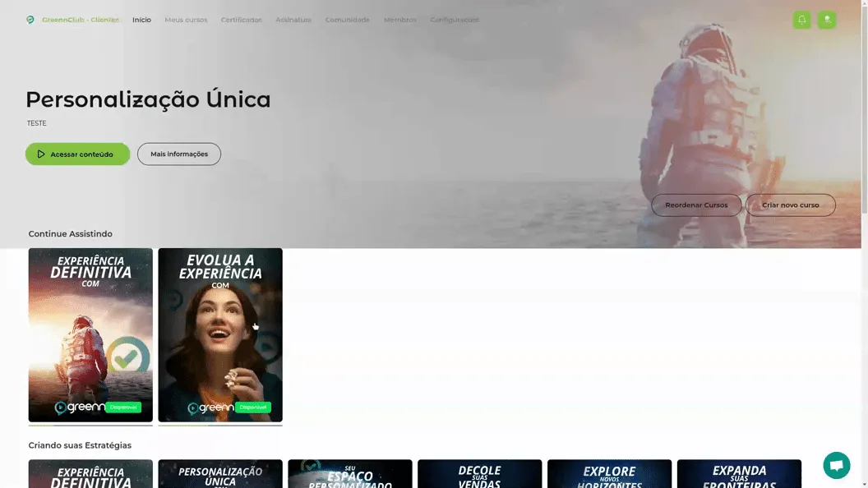This screenshot has height=488, width=868.
Task: Click the GreennClub logo icon
Action: [x=30, y=20]
